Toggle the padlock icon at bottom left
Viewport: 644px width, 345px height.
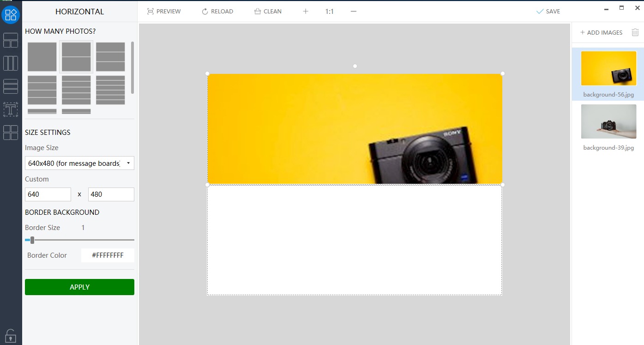pyautogui.click(x=11, y=335)
